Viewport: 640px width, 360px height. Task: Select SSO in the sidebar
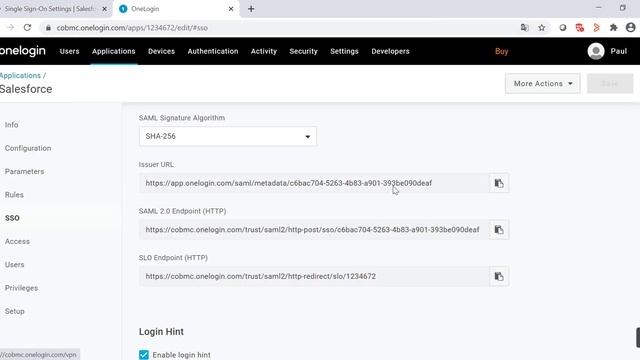pyautogui.click(x=12, y=218)
